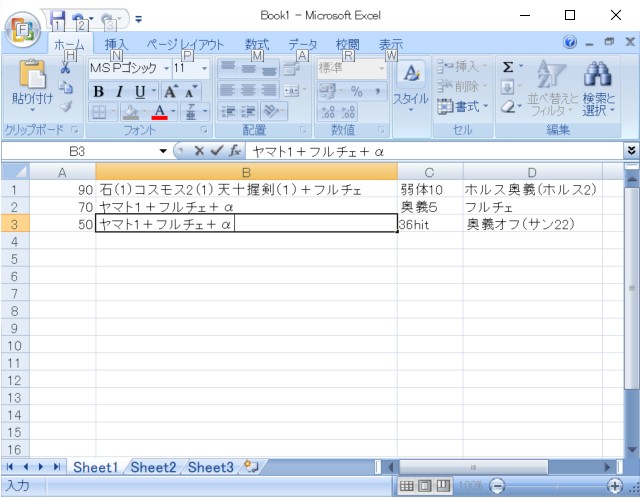Toggle bold formatting
Viewport: 640px width, 498px height.
pos(99,91)
